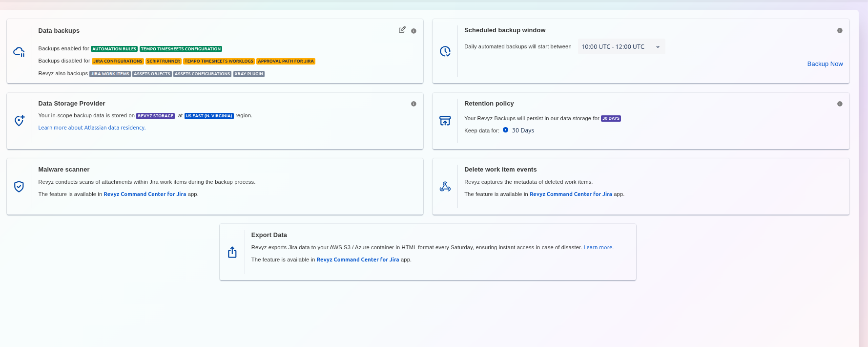Click the export share icon in Export Data
868x347 pixels.
click(x=232, y=252)
